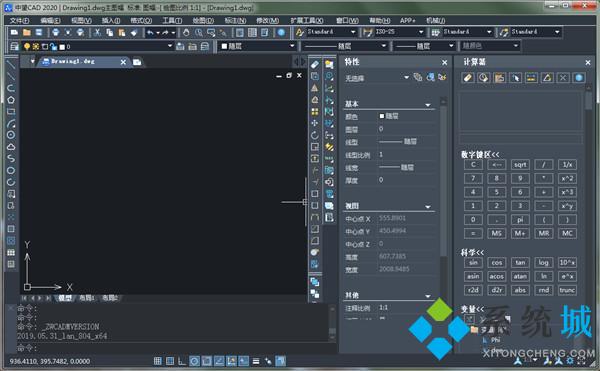This screenshot has width=600, height=371.
Task: Click Quick Select icon in Properties panel
Action: [x=442, y=78]
